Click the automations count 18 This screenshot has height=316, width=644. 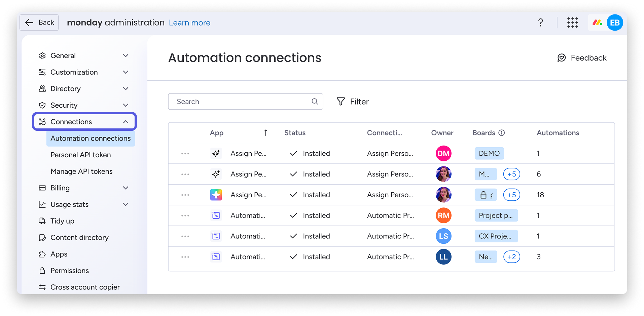[540, 195]
